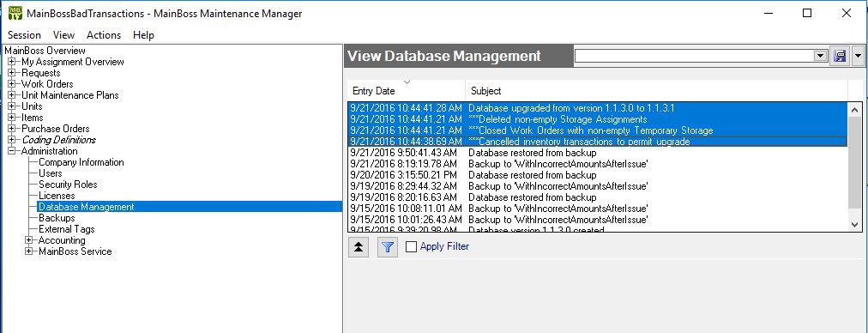Collapse the Administration tree node

[12, 151]
